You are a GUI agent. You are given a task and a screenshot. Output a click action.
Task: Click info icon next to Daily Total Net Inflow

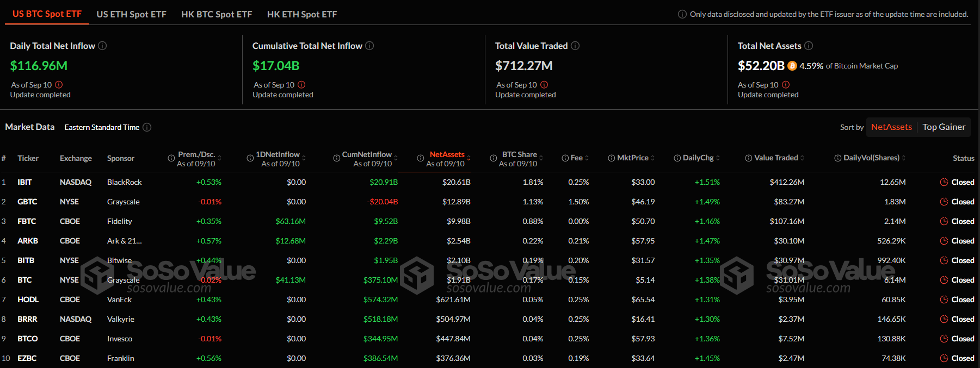pos(102,46)
